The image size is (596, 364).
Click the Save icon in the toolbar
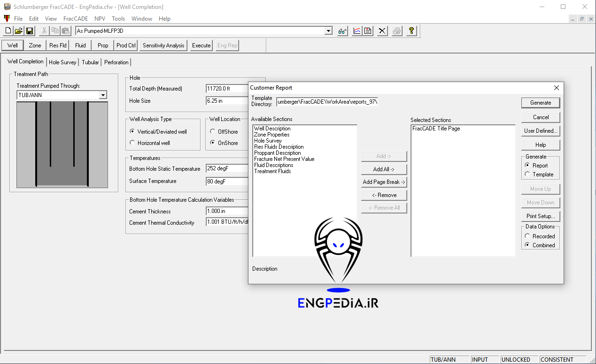point(30,30)
